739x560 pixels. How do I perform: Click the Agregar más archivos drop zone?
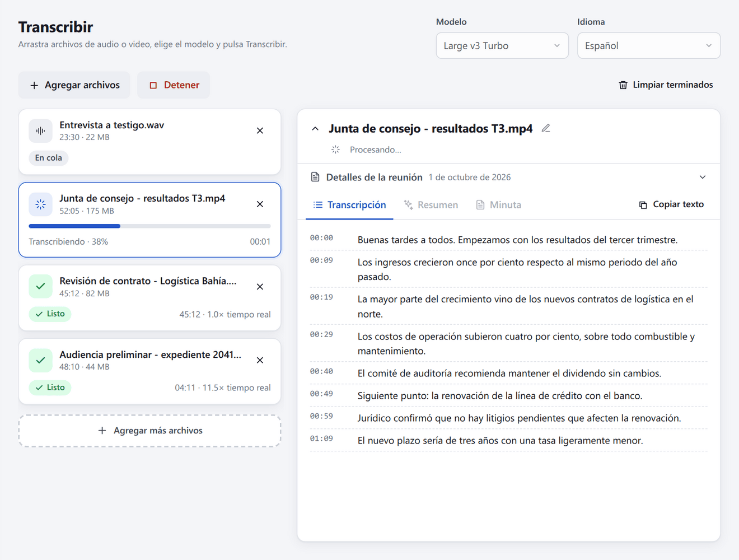click(x=149, y=431)
